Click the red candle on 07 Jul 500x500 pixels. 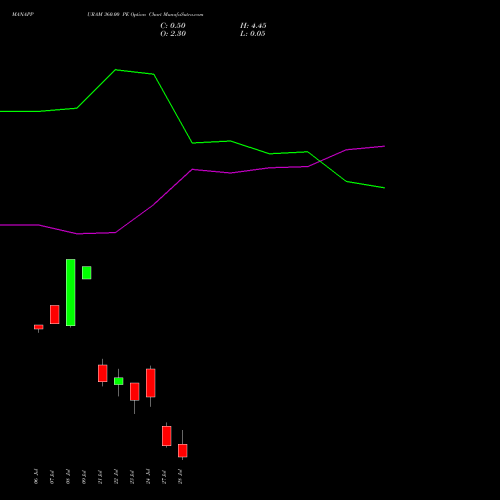pyautogui.click(x=55, y=314)
